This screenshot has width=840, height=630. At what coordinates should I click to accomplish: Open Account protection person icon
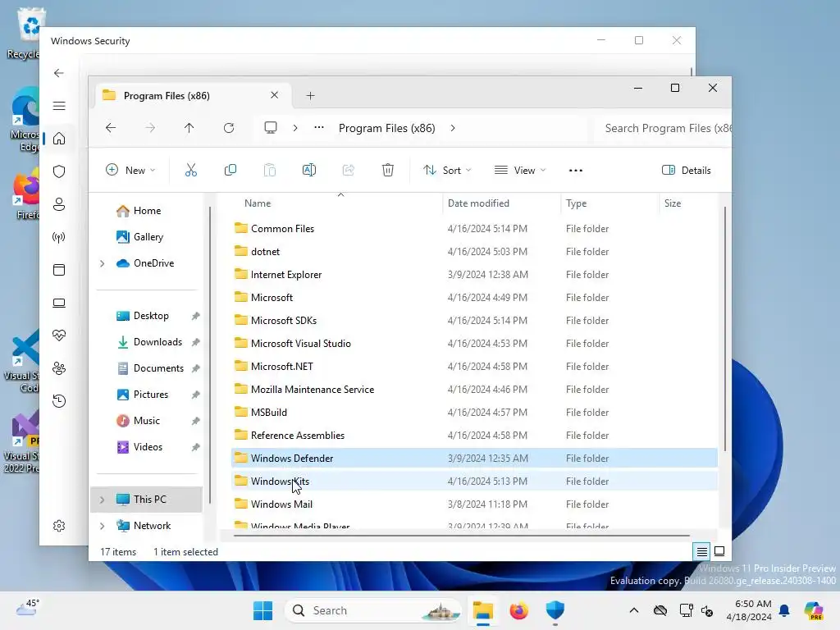[x=59, y=204]
